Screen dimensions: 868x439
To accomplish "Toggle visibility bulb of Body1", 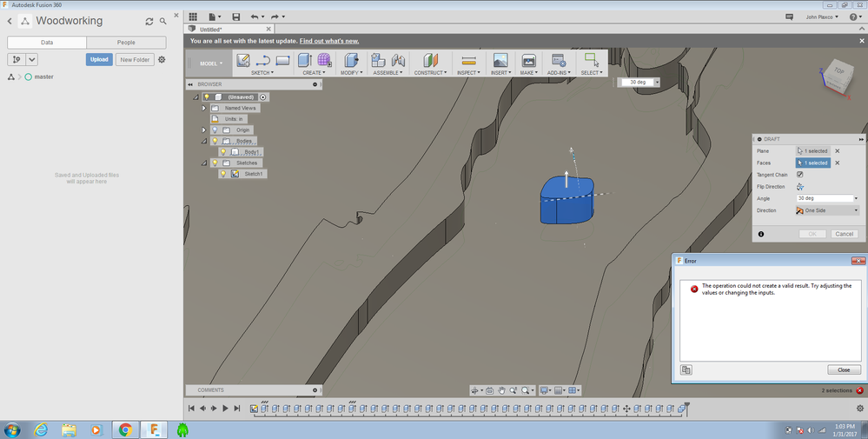I will pos(223,151).
